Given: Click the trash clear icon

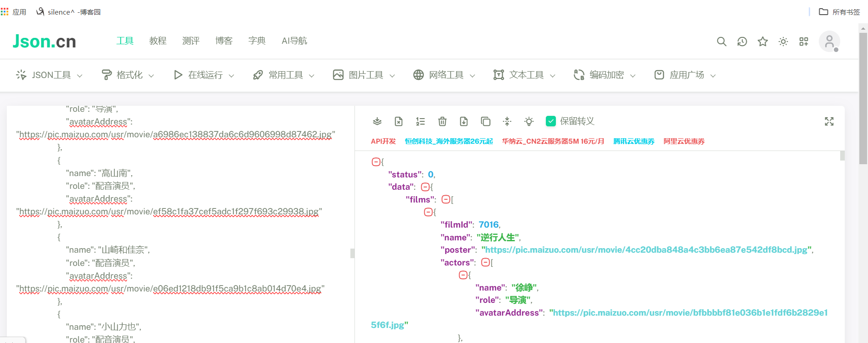Looking at the screenshot, I should click(x=442, y=121).
